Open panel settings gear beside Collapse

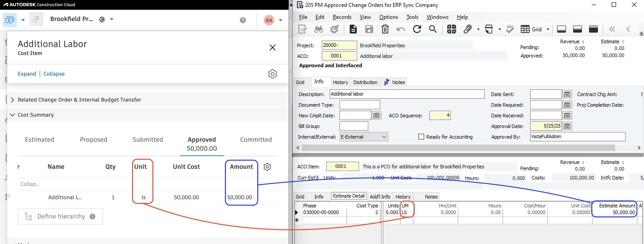click(x=273, y=74)
